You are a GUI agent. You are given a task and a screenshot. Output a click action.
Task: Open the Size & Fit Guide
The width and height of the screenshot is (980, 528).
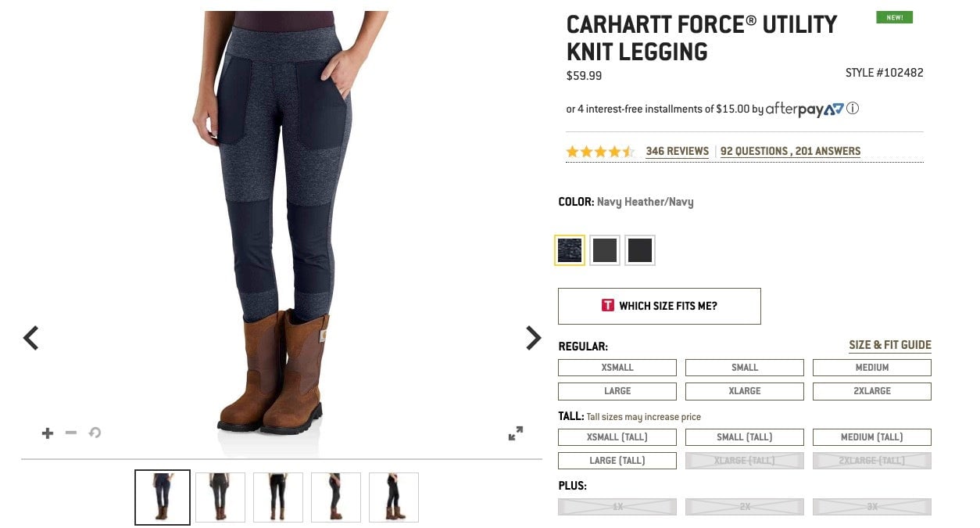pyautogui.click(x=890, y=345)
